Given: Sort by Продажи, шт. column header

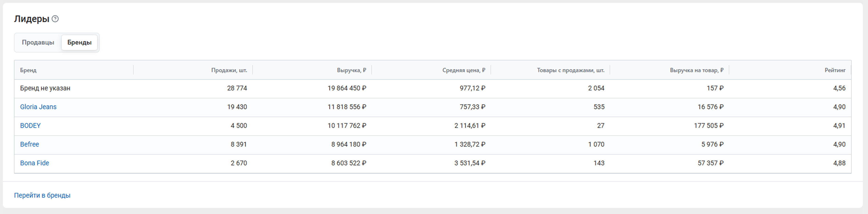Looking at the screenshot, I should (229, 70).
